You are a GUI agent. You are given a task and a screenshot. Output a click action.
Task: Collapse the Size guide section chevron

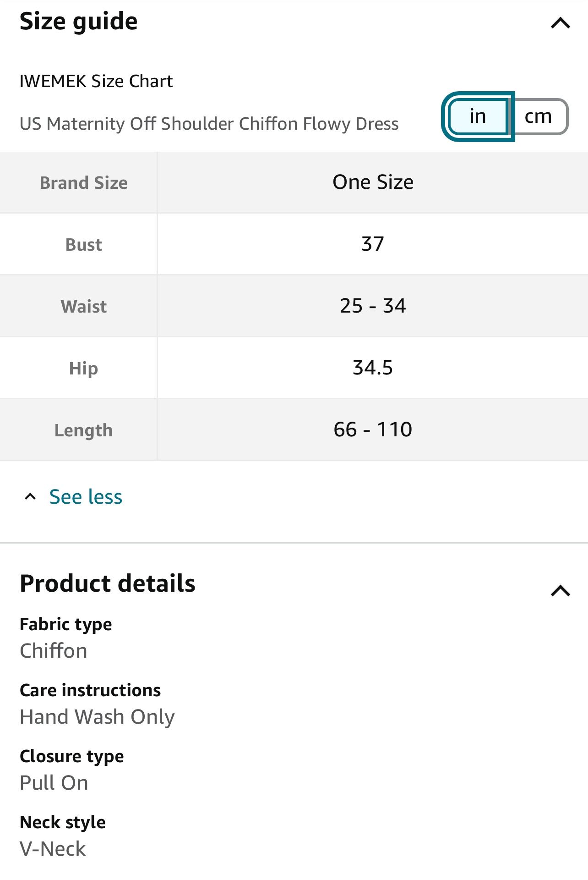[x=560, y=23]
